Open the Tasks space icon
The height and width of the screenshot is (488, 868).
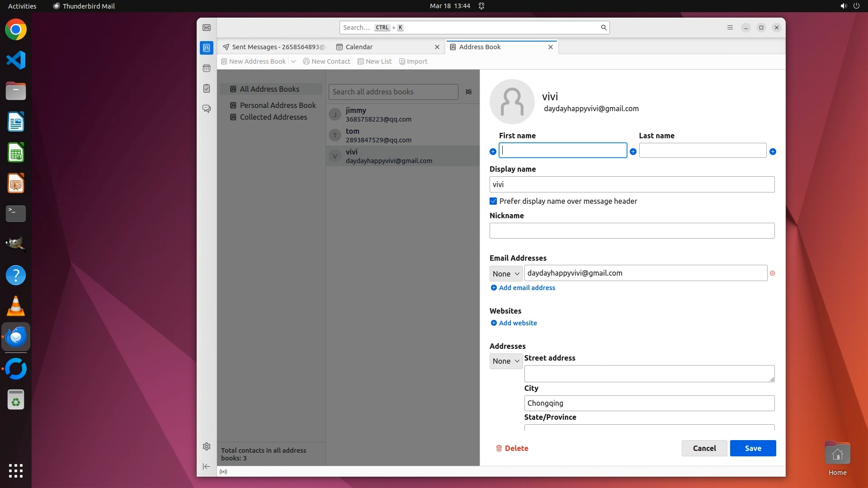207,89
